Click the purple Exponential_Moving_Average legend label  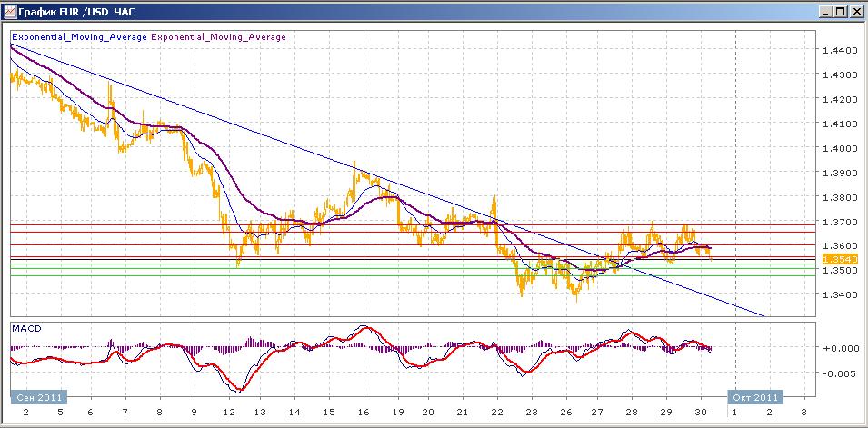tap(218, 37)
